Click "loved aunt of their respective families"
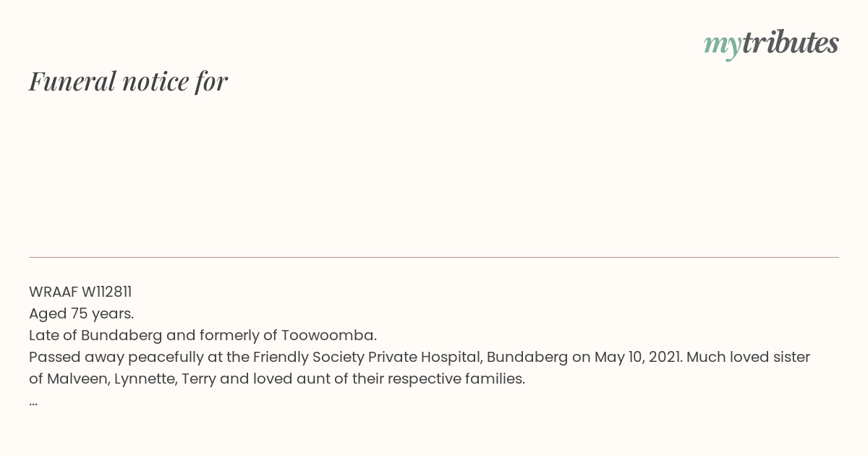The image size is (868, 456). click(388, 379)
